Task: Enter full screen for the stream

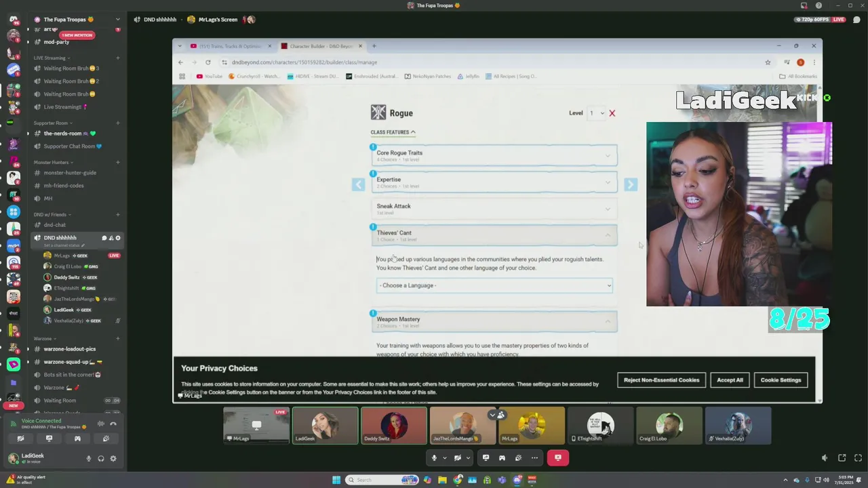Action: point(858,458)
